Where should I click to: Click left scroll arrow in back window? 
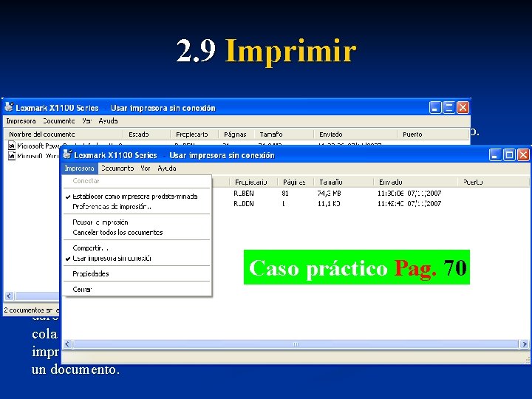(9, 296)
